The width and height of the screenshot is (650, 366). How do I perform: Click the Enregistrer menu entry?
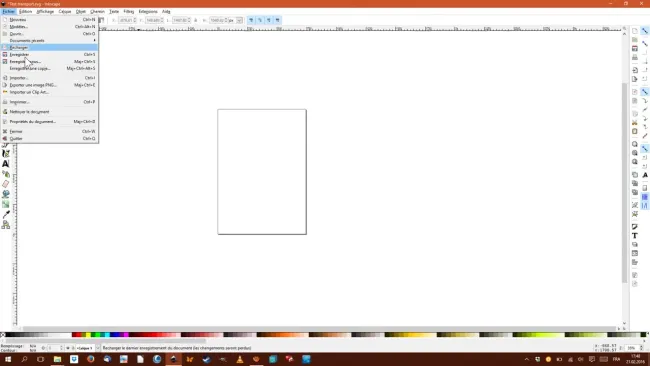point(49,54)
